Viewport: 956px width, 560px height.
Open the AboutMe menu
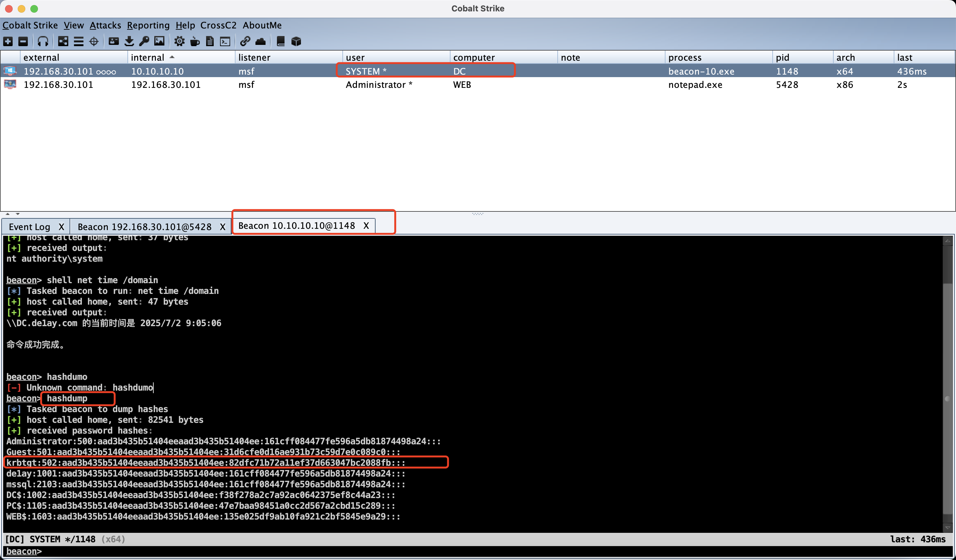262,25
